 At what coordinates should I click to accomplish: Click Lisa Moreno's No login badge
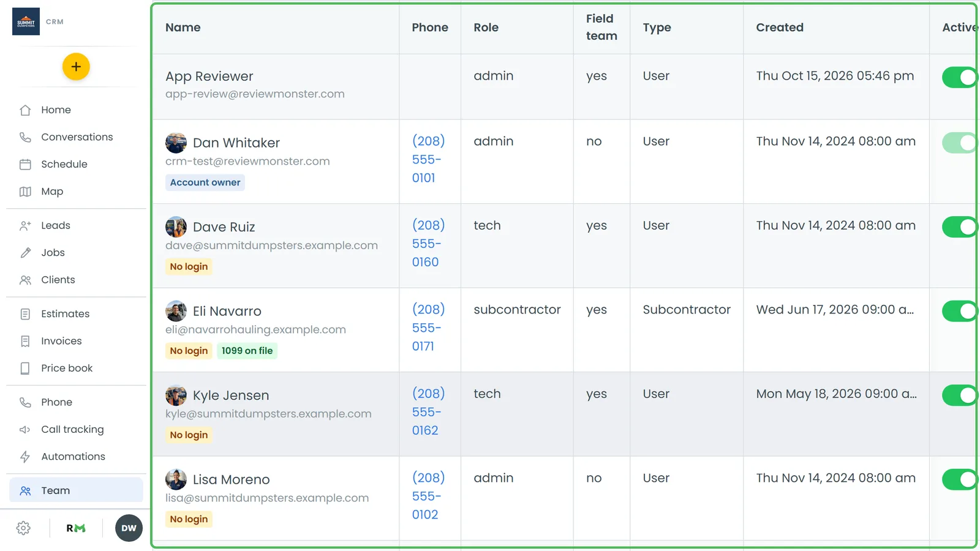tap(189, 519)
